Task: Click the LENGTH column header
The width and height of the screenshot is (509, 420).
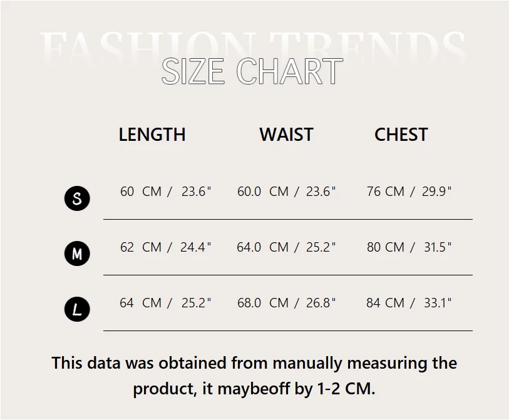Action: click(152, 135)
